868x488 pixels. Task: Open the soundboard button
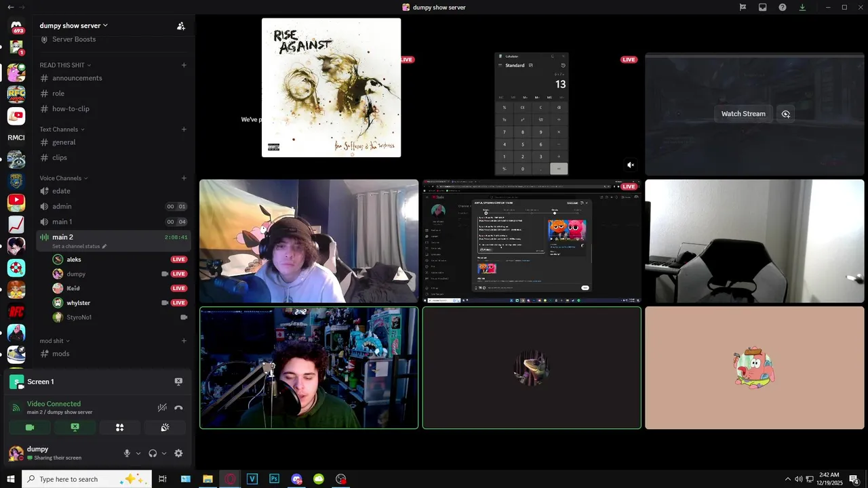(165, 428)
